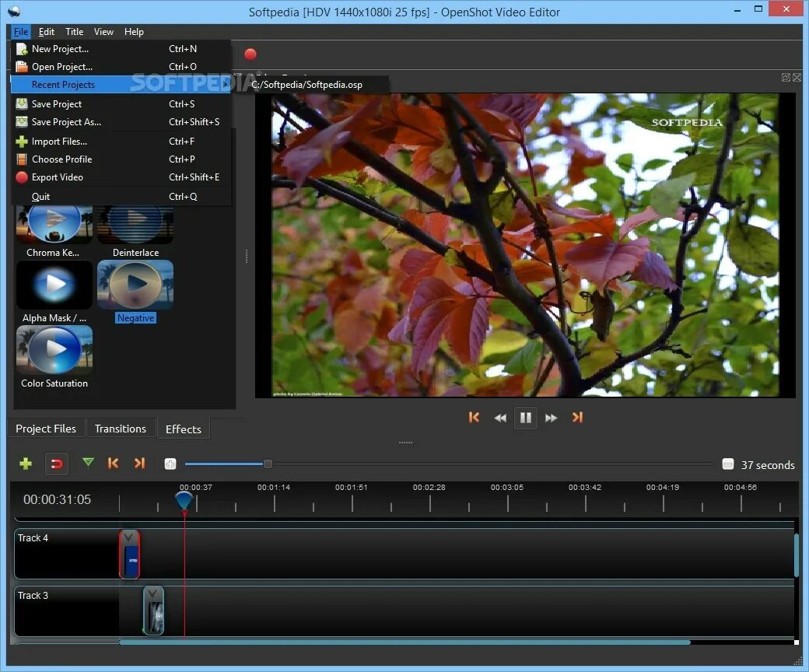The image size is (809, 672).
Task: Add a new track with green plus
Action: 25,464
